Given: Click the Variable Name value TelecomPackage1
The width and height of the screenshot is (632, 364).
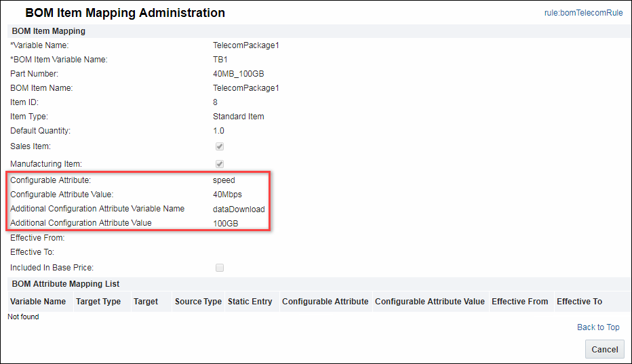Looking at the screenshot, I should [x=246, y=45].
